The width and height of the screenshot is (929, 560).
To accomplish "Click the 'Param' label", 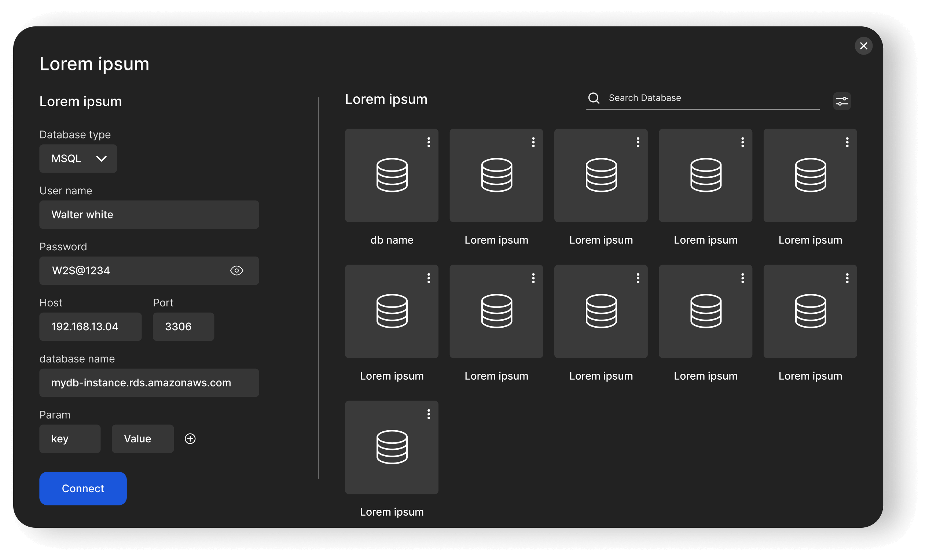I will (55, 415).
